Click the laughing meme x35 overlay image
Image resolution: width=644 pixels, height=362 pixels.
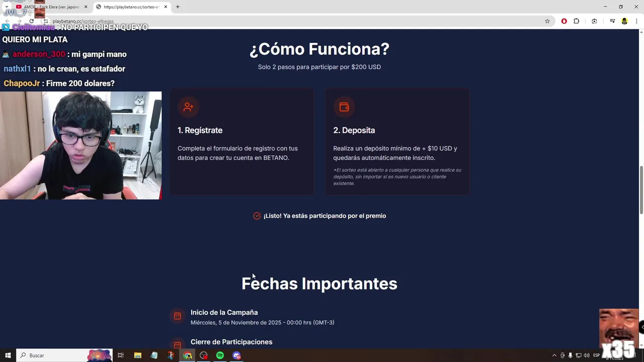(x=618, y=332)
